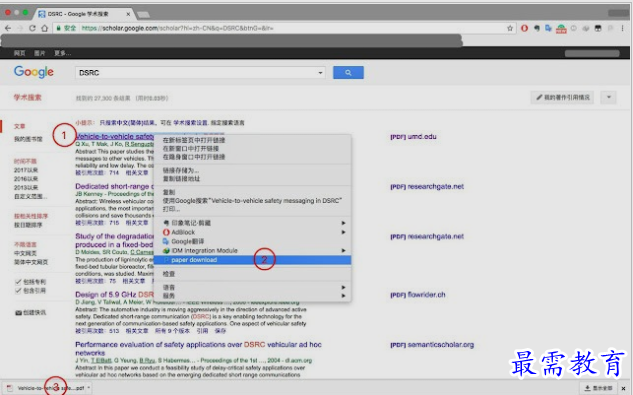
Task: Click the blue search magnifier button
Action: point(348,73)
